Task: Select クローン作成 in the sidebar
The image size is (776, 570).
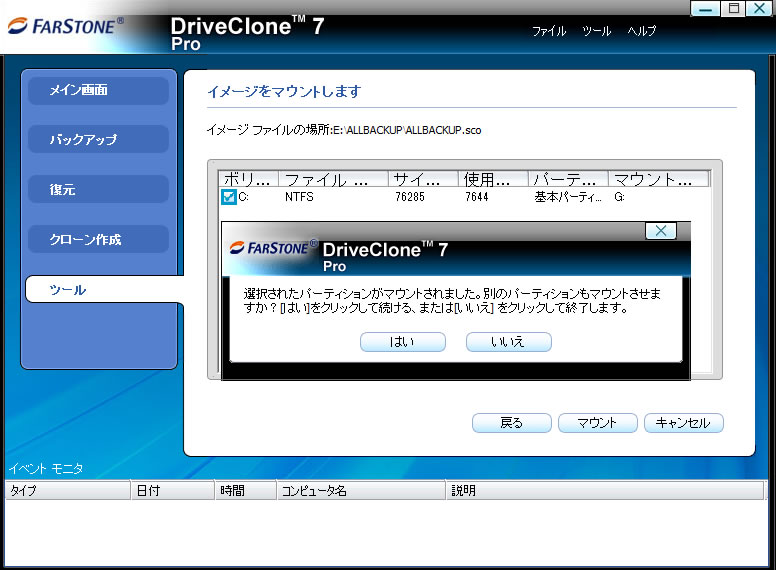Action: coord(98,239)
